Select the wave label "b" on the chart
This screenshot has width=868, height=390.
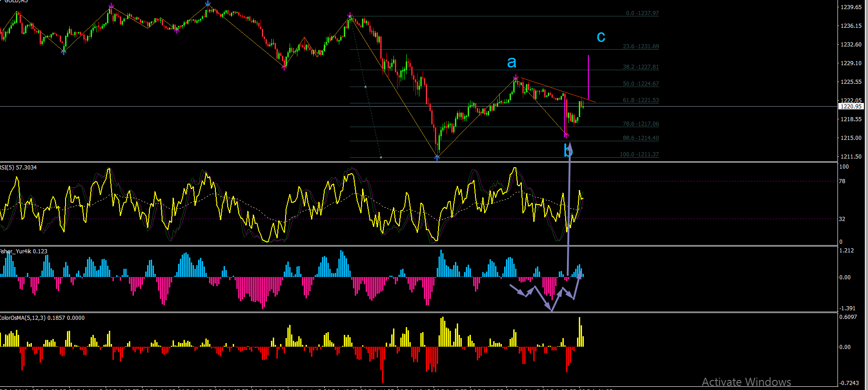tap(567, 150)
